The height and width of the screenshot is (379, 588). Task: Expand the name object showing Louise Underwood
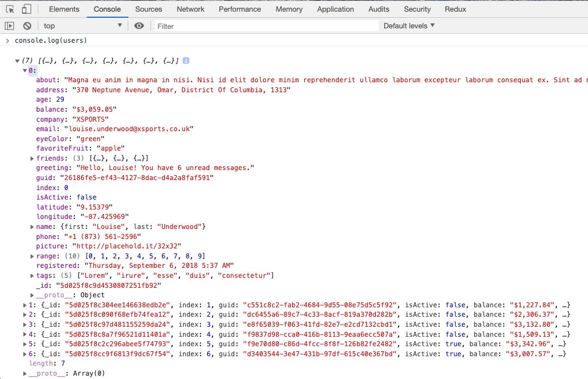32,226
